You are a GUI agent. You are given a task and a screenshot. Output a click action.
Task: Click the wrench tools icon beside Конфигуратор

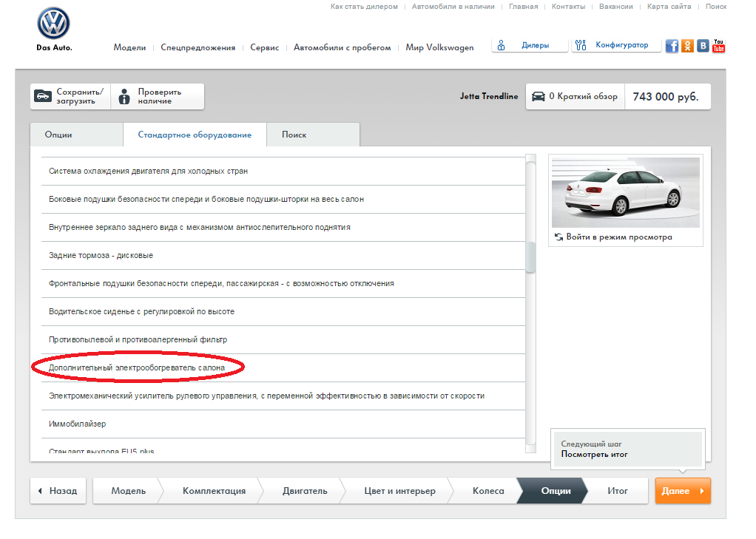coord(581,45)
